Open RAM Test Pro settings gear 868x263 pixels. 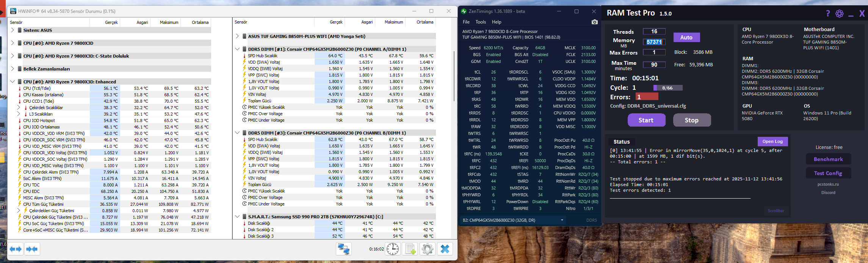[x=839, y=14]
